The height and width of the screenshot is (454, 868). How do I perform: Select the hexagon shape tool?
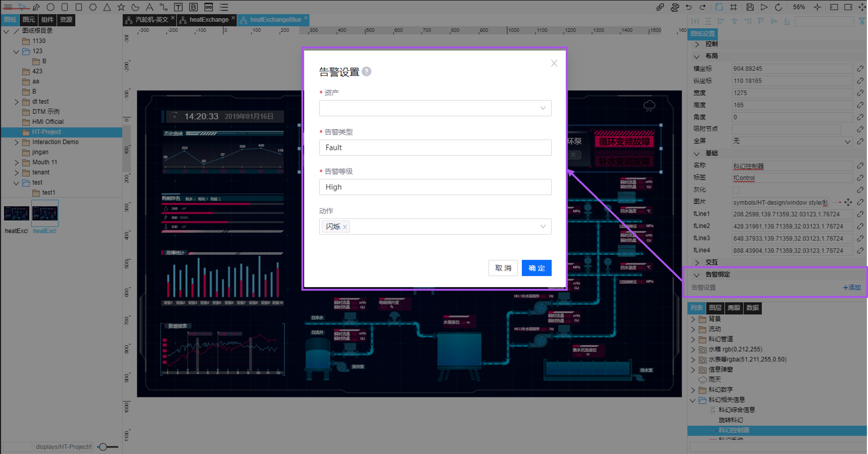pos(93,7)
